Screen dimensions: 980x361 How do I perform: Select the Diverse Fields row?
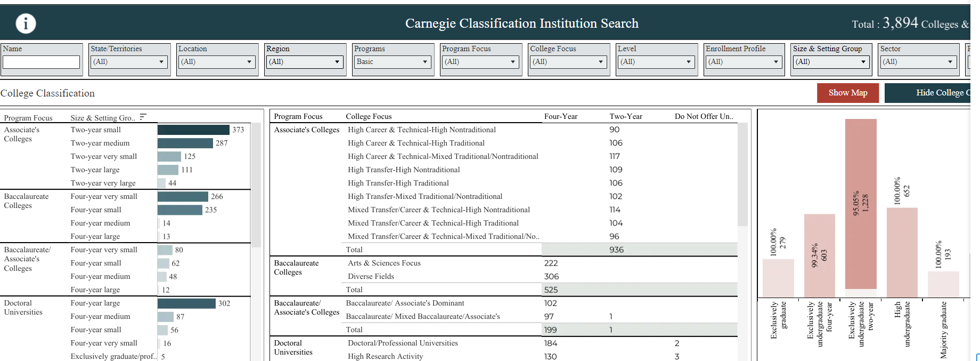[x=371, y=276]
